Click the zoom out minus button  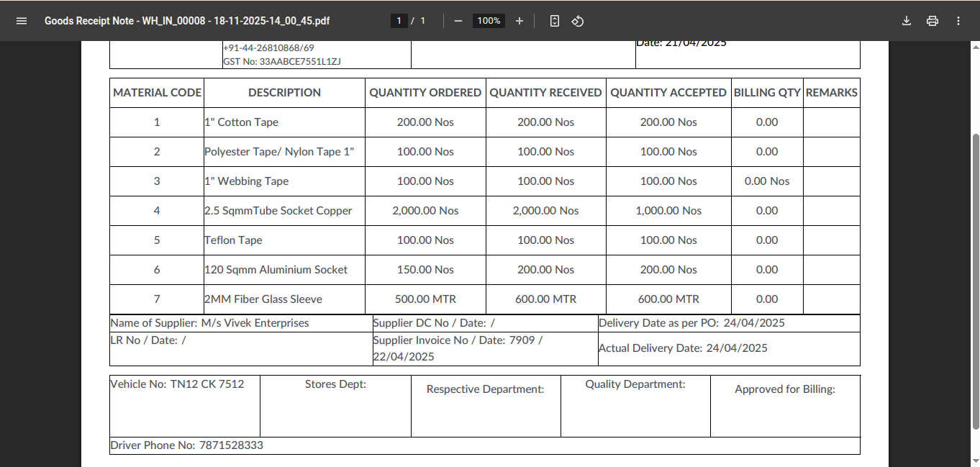point(458,21)
